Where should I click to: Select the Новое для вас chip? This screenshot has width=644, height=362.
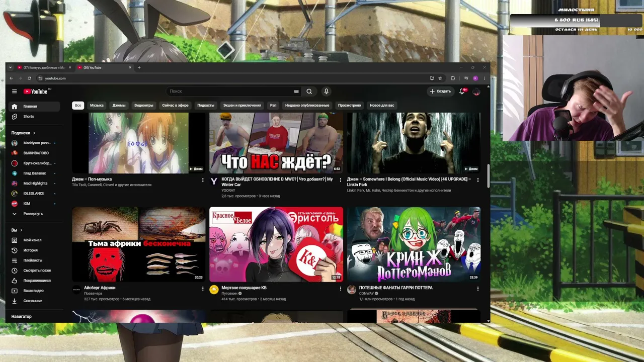pyautogui.click(x=382, y=106)
